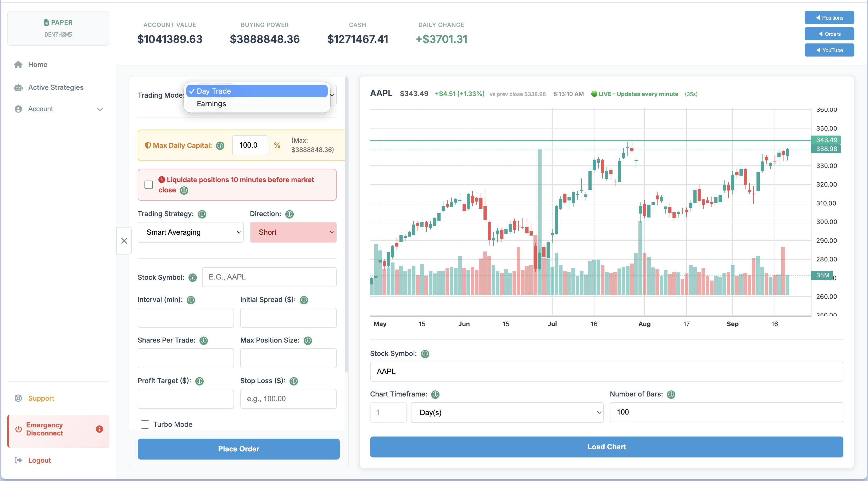Click the 338.98 previous close marker
868x481 pixels.
click(826, 149)
